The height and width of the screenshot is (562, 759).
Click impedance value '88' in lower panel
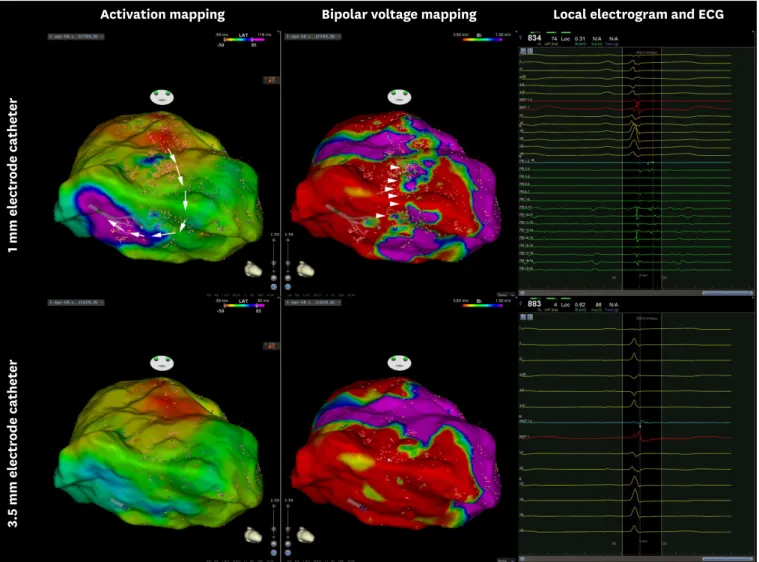598,304
